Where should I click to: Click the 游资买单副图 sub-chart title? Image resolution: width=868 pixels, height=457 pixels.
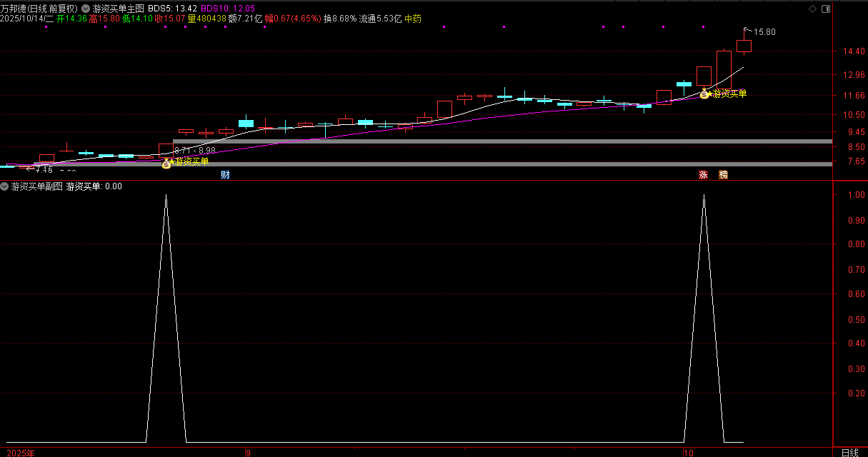(36, 186)
